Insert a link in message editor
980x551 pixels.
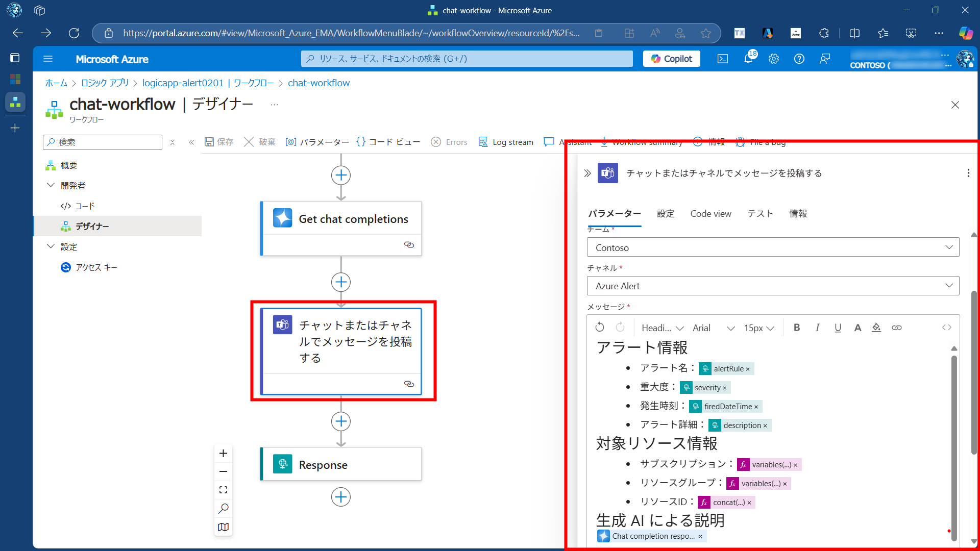coord(897,328)
